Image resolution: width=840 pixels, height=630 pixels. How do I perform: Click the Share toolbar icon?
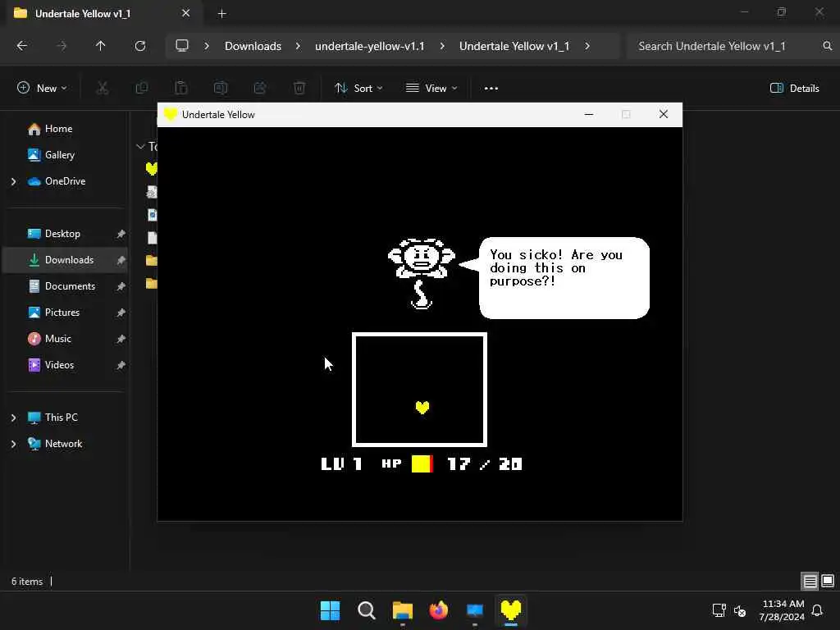click(260, 88)
